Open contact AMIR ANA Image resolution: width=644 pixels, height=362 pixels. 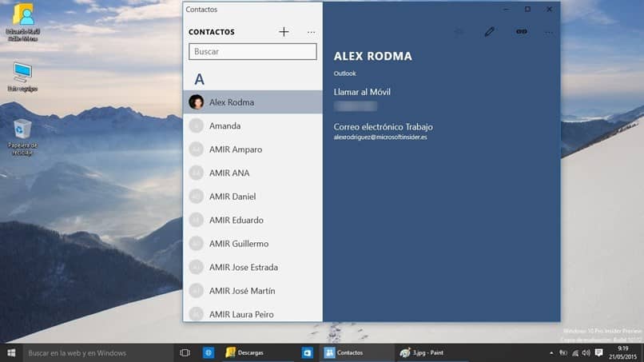click(x=252, y=173)
